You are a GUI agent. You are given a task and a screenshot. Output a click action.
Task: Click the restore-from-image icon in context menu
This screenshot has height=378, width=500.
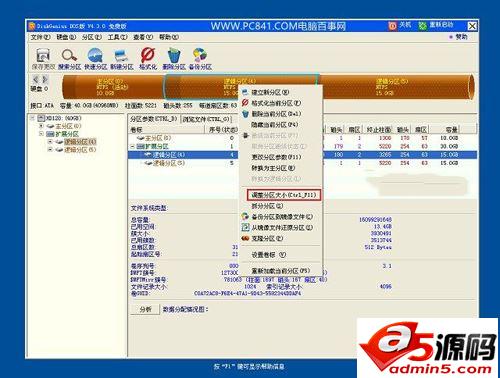(x=245, y=228)
